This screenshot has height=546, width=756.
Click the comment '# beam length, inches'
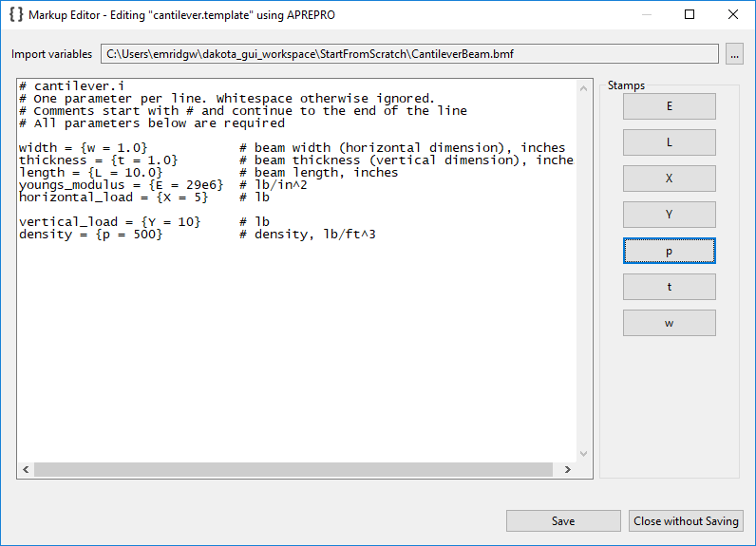pos(319,173)
